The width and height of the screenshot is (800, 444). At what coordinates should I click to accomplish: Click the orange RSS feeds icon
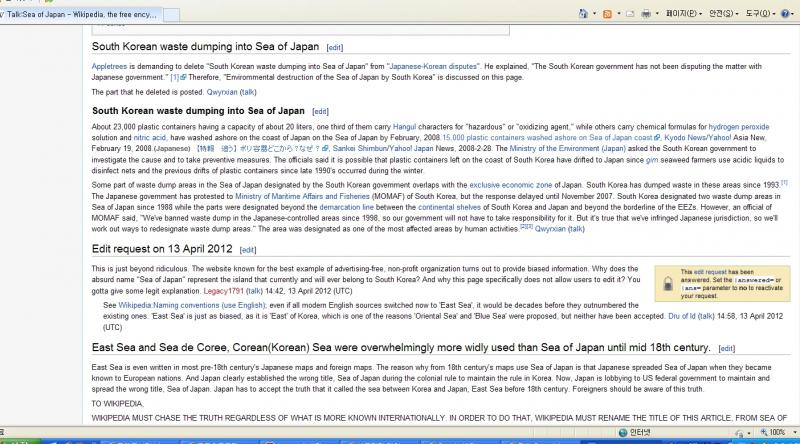(x=609, y=15)
